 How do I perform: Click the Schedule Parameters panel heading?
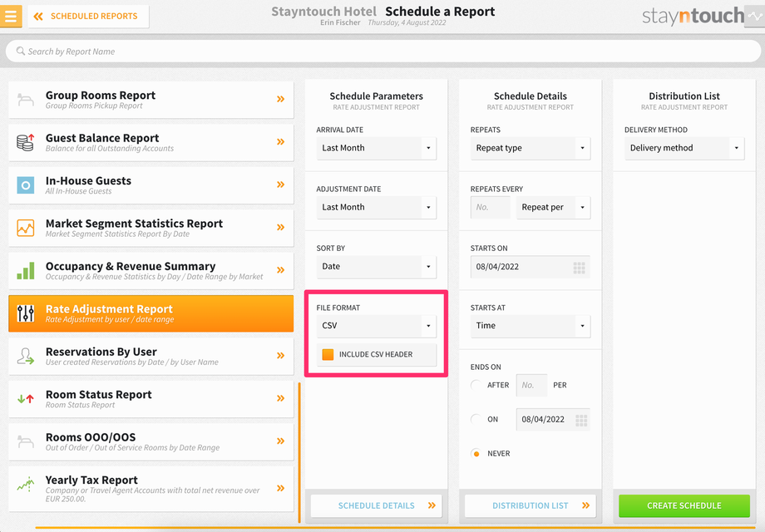pos(376,96)
